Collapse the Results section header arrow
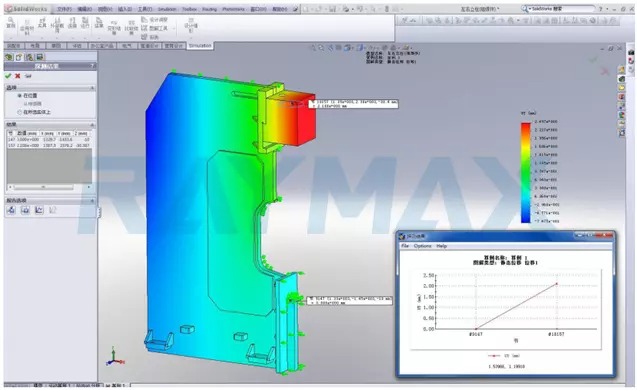 pyautogui.click(x=92, y=124)
